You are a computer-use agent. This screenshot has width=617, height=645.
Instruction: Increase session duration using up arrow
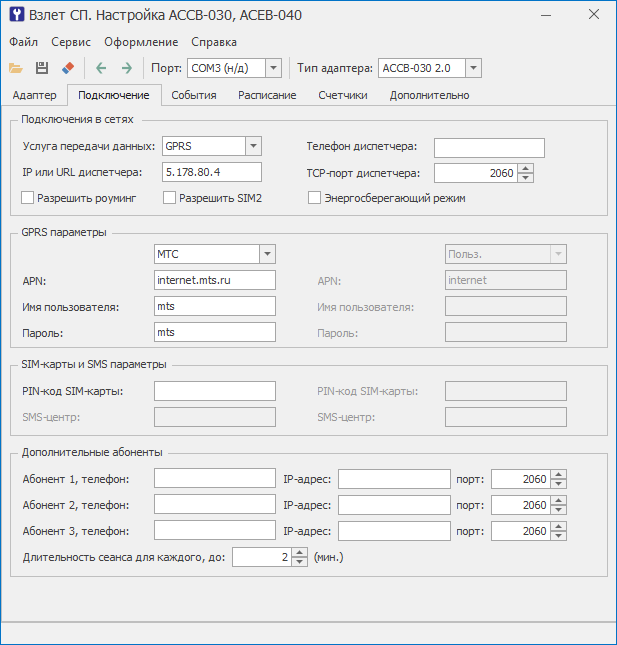click(299, 551)
